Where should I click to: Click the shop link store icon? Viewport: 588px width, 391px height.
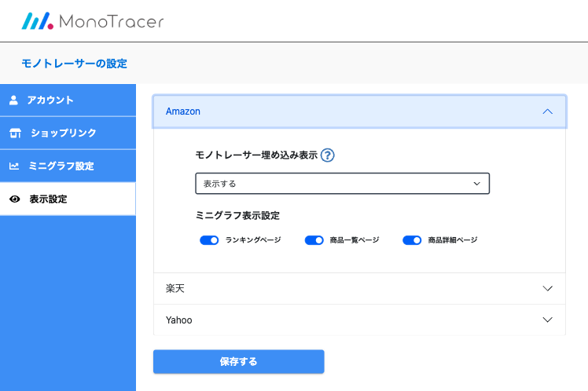15,133
